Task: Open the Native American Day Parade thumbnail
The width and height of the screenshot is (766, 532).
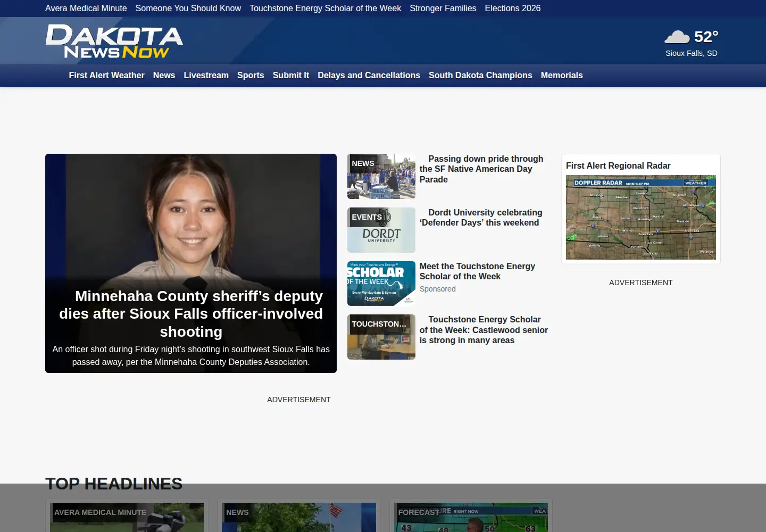Action: (381, 177)
